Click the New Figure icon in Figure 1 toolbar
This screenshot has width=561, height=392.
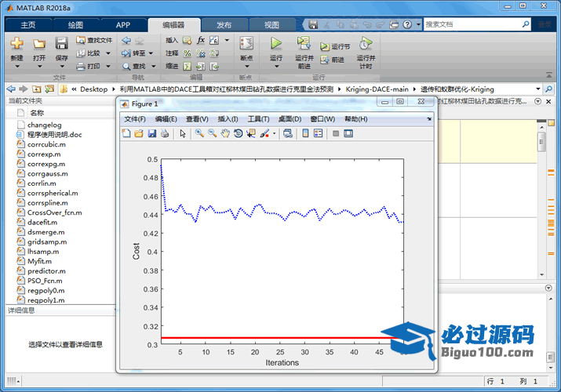pos(126,133)
